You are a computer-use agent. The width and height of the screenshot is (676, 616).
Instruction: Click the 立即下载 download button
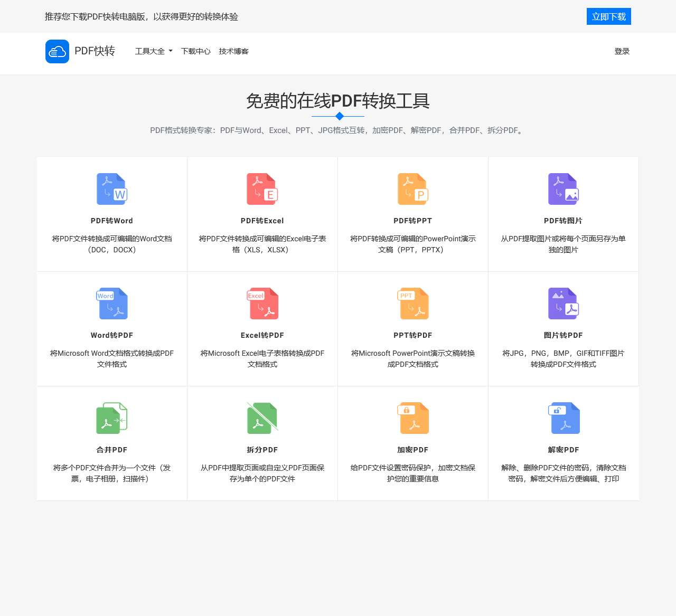click(x=608, y=16)
